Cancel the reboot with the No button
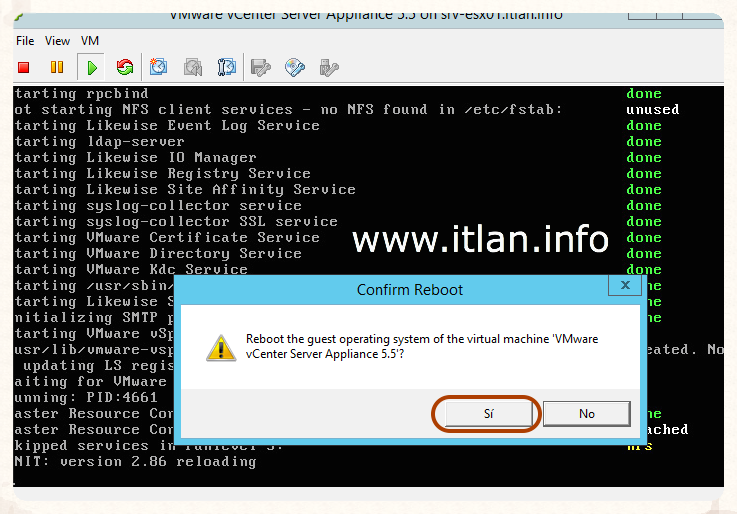Screen dimensions: 737x514 click(587, 413)
